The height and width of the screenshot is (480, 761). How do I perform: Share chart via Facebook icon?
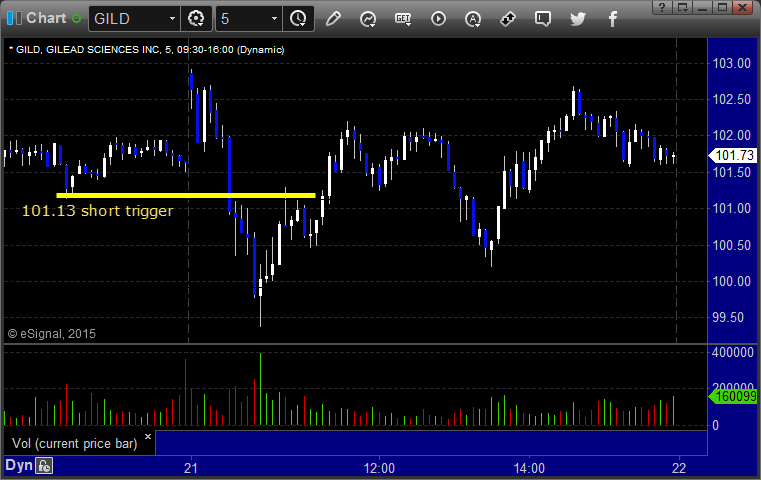click(x=612, y=19)
